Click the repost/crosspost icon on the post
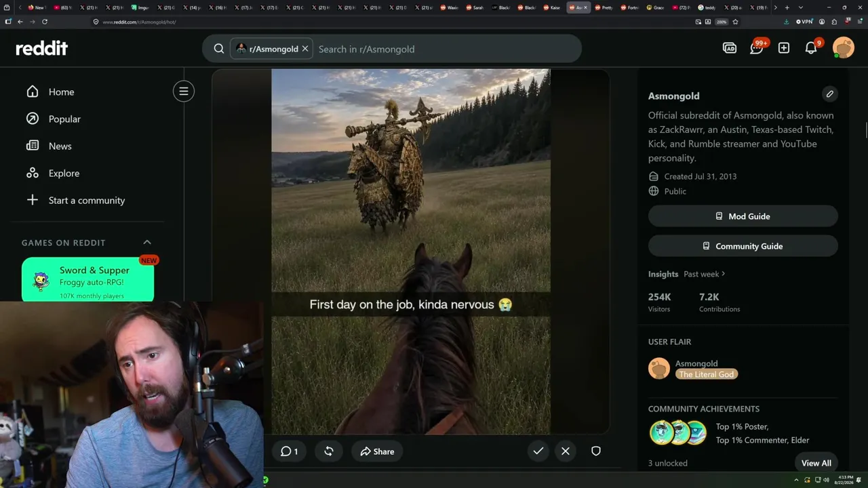Viewport: 868px width, 488px height. pyautogui.click(x=329, y=451)
